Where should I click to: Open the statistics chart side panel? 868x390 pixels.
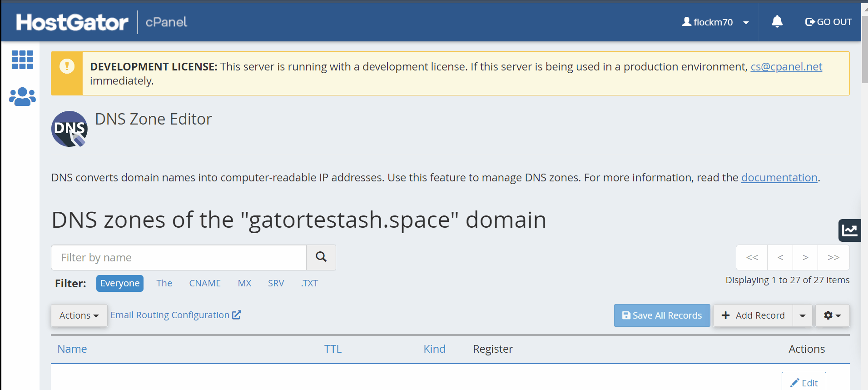tap(849, 230)
